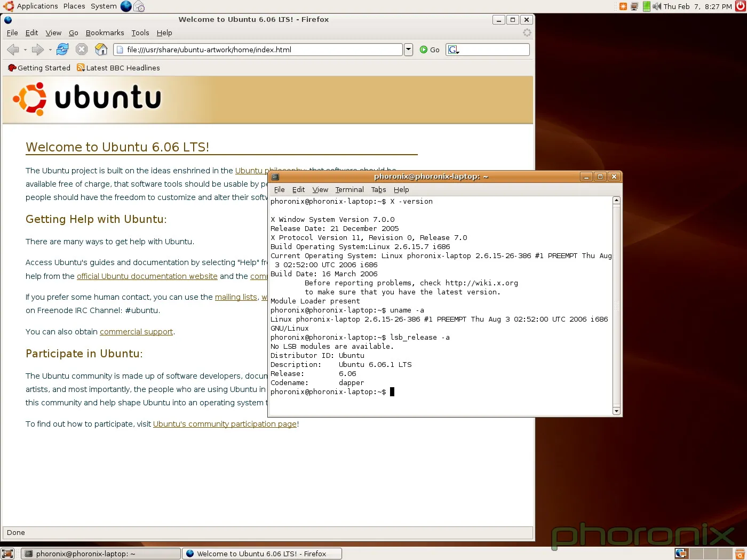
Task: Click the page icon in the Firefox address bar
Action: 120,50
